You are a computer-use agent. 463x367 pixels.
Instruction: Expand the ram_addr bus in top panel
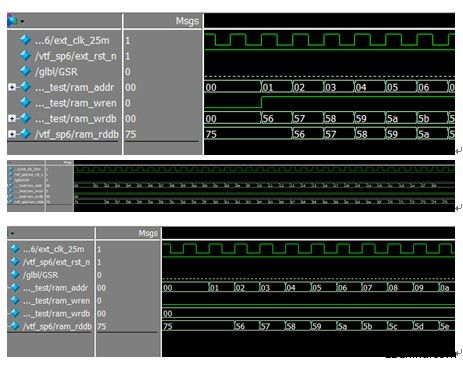click(x=12, y=87)
